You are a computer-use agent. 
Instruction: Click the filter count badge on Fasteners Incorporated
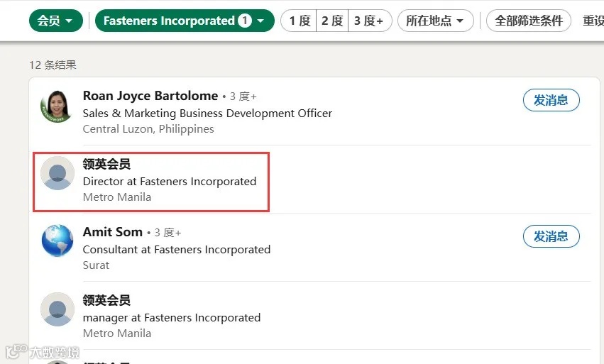click(x=245, y=21)
